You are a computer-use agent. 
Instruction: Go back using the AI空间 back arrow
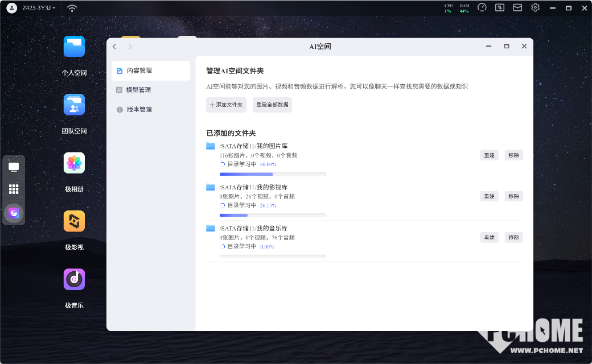[x=114, y=47]
